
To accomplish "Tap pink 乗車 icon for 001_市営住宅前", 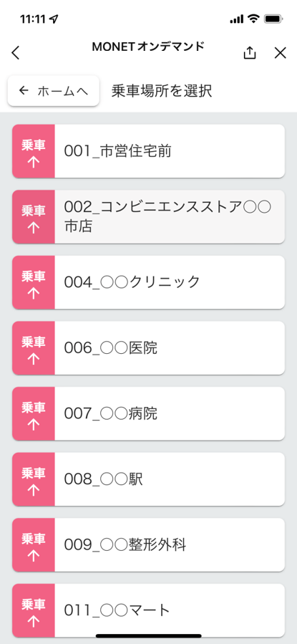I will (x=34, y=151).
